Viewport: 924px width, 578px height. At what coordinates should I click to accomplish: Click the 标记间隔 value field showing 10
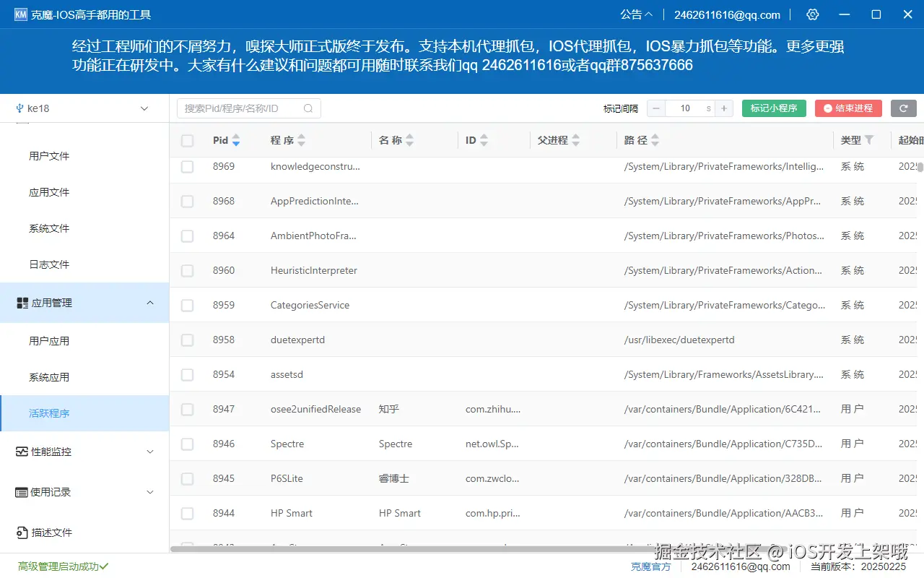tap(691, 108)
